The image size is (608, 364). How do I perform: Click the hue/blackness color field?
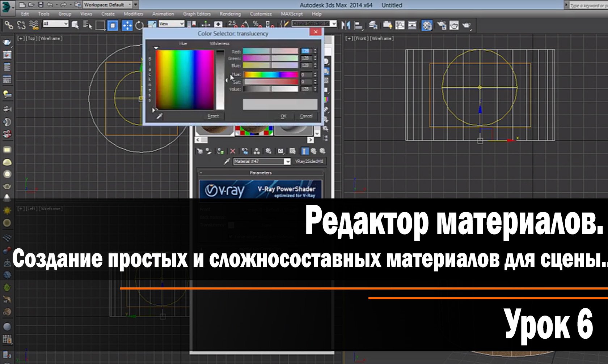click(185, 80)
